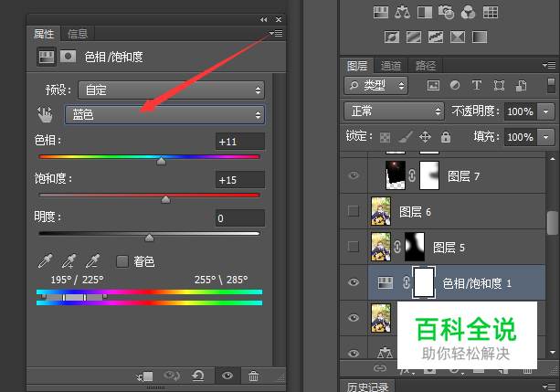Select the add-to-sample eyedropper tool

point(72,261)
